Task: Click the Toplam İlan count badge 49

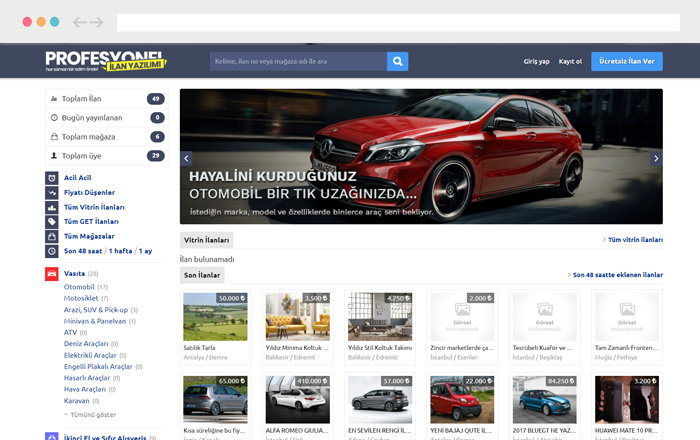Action: [x=155, y=99]
